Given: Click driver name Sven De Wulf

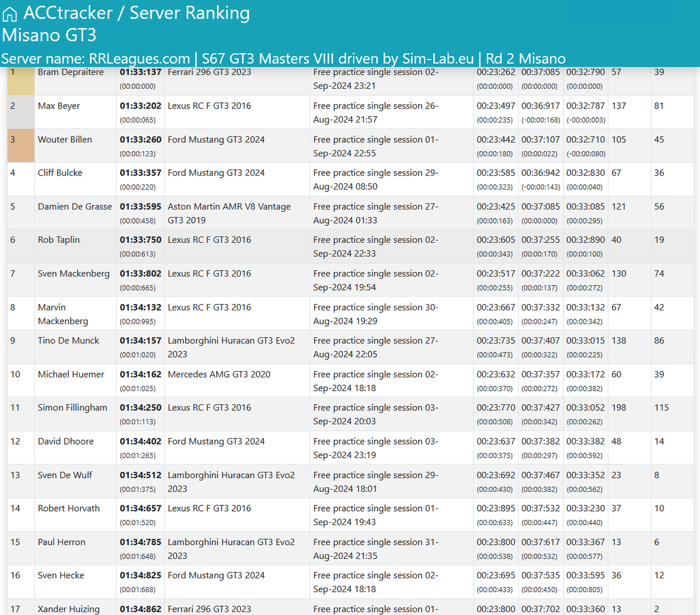Looking at the screenshot, I should (65, 475).
